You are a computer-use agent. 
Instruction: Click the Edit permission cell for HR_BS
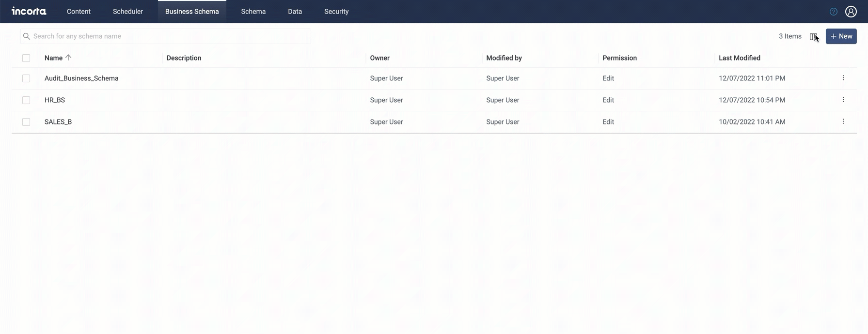[x=608, y=100]
